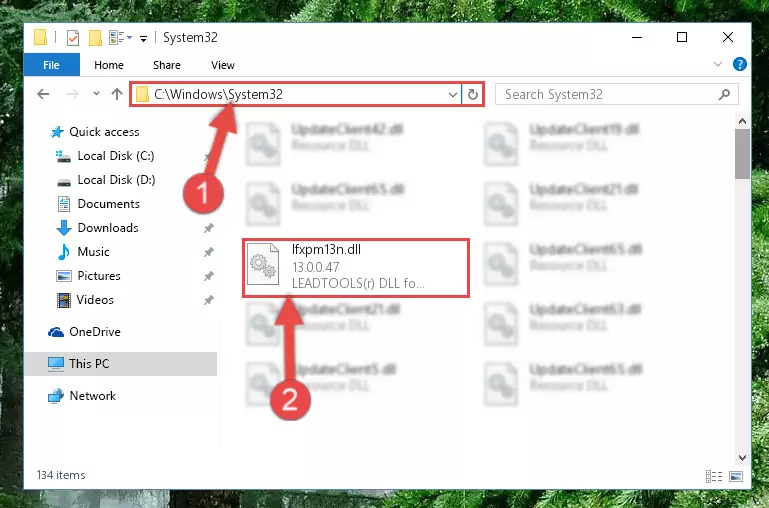Refresh the System32 folder
Viewport: 769px width, 508px height.
point(473,94)
